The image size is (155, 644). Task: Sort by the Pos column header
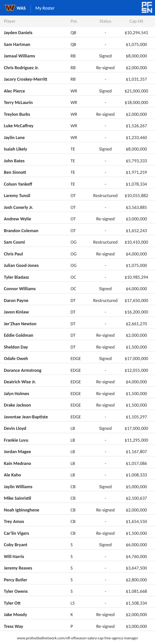[x=74, y=21]
